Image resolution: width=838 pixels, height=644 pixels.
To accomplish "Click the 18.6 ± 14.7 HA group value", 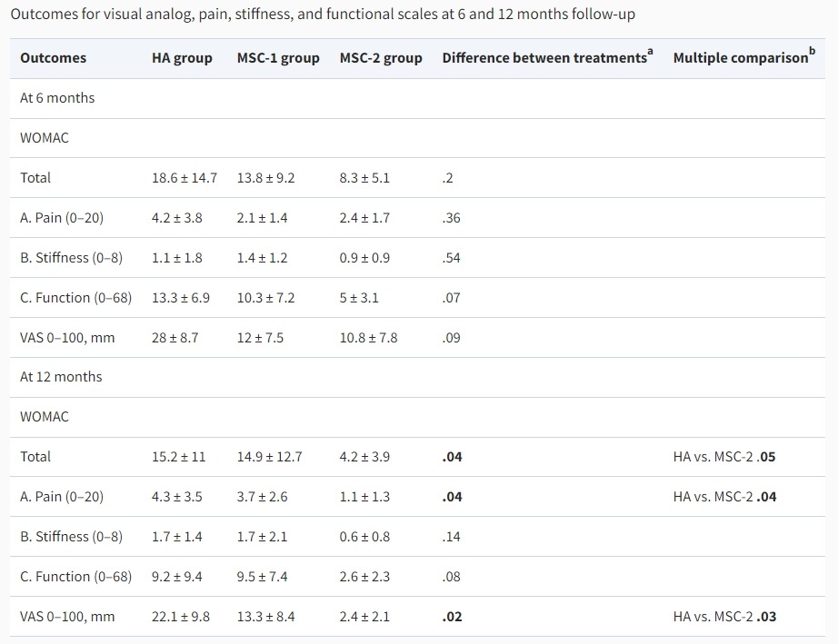I will pos(185,178).
